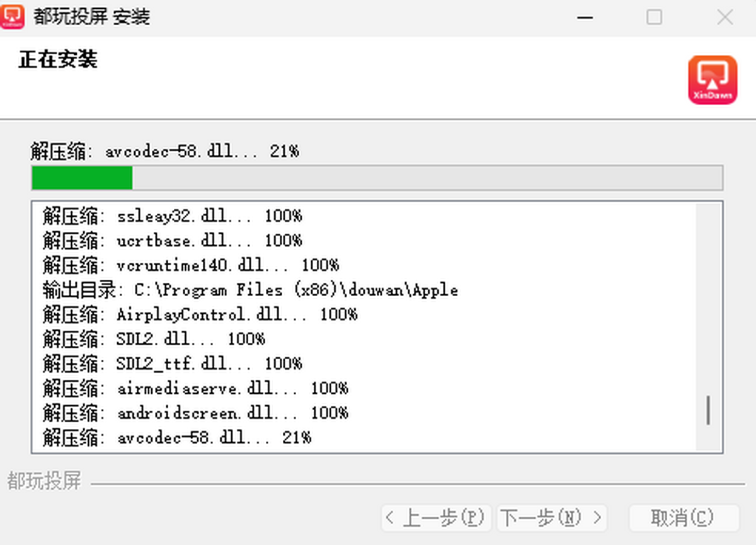Select the AirplayControl.dll log line
This screenshot has height=545, width=756.
200,314
